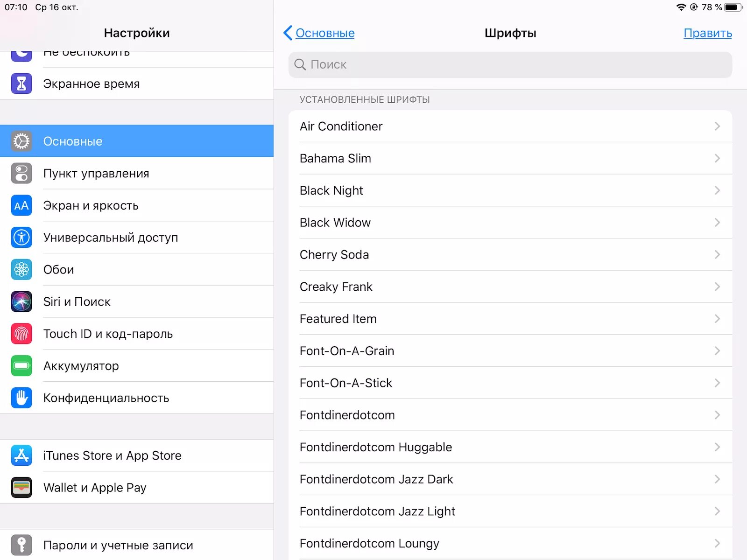Expand the Cherry Soda font chevron
The height and width of the screenshot is (560, 747).
point(717,255)
